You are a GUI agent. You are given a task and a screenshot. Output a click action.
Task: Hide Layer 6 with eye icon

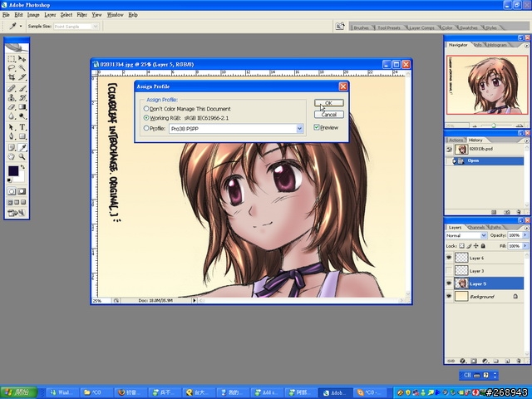[x=449, y=258]
